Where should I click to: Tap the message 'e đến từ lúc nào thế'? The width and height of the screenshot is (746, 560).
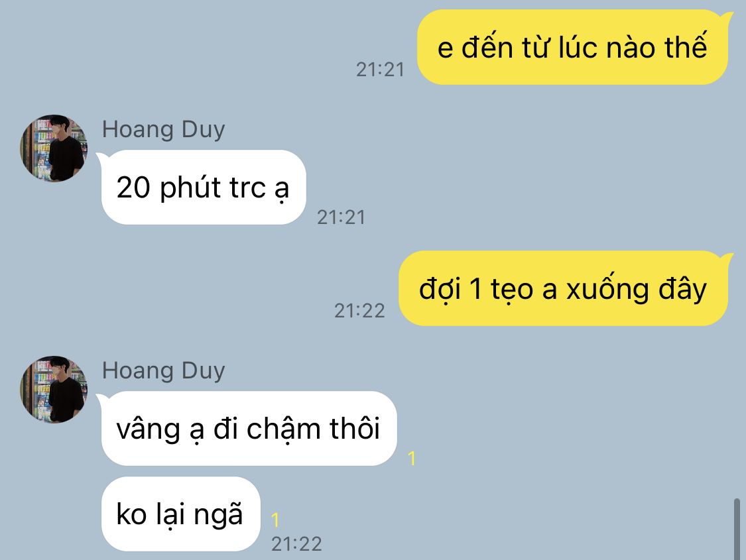(x=572, y=47)
